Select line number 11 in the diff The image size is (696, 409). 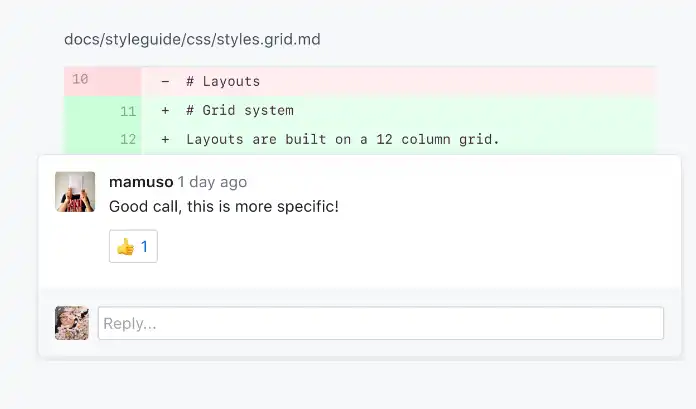tap(128, 110)
